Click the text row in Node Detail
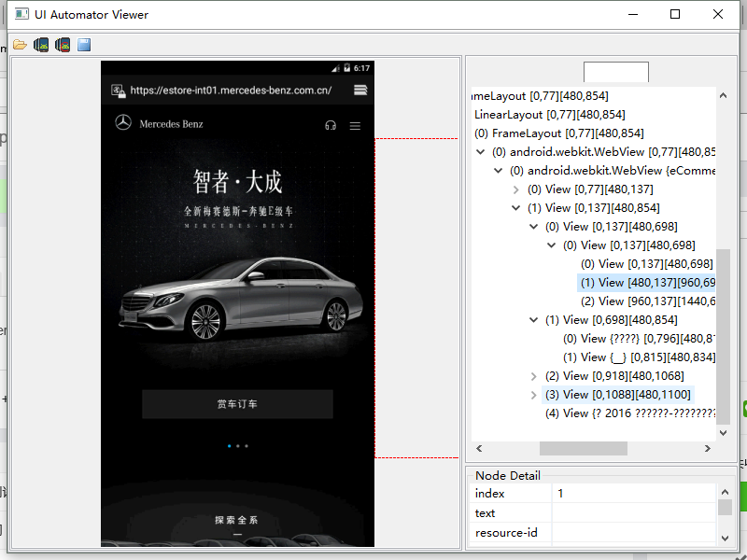The image size is (747, 560). tap(592, 512)
